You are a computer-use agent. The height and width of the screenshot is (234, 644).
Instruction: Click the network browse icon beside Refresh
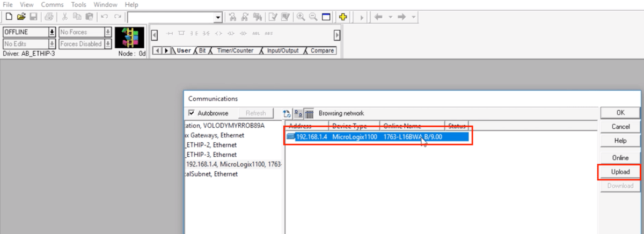[x=287, y=113]
